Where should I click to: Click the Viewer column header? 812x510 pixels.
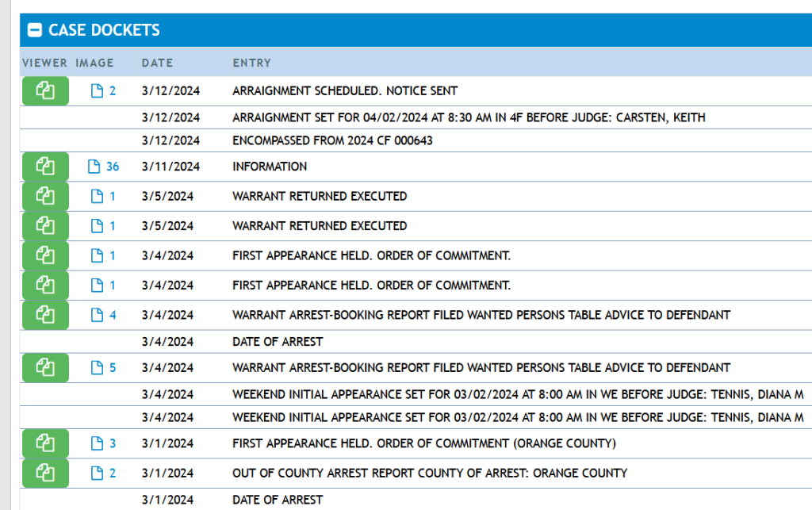[x=44, y=63]
